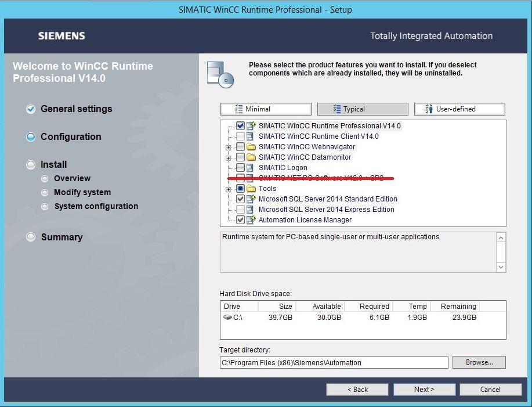This screenshot has height=407, width=532.
Task: Click the General settings step label
Action: (x=77, y=109)
